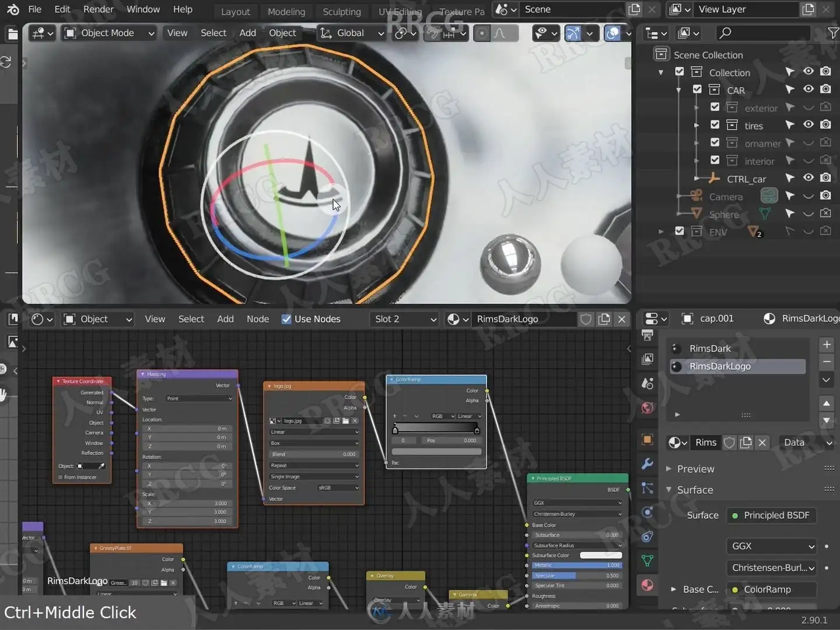Collapse the Surface panel

(x=668, y=490)
